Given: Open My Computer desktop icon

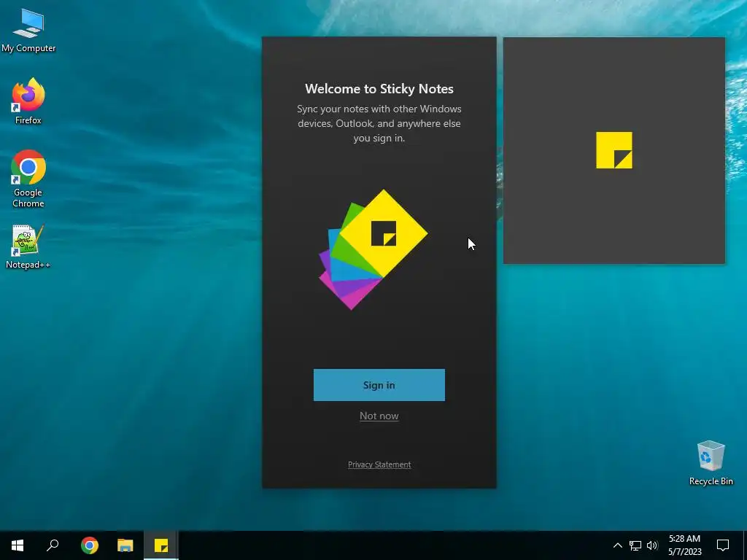Looking at the screenshot, I should click(28, 31).
